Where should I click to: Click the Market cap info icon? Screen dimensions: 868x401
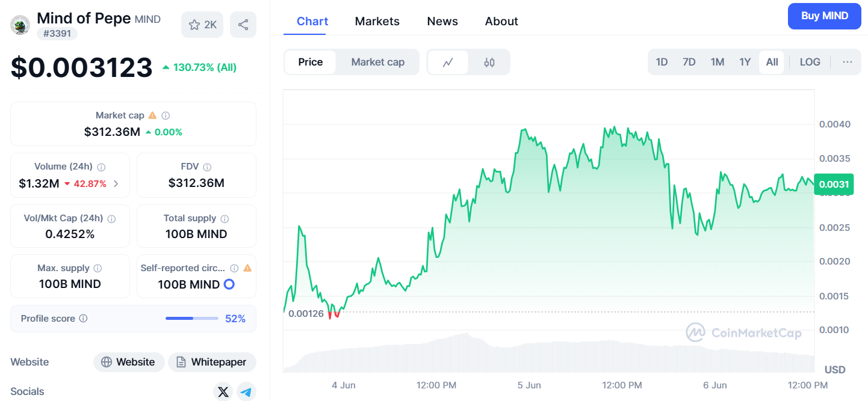tap(166, 115)
